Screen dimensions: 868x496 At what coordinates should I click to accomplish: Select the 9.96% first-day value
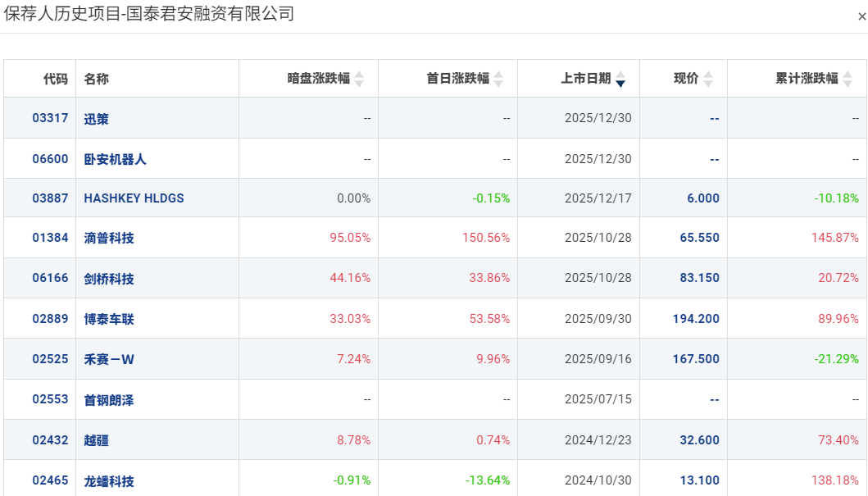point(493,359)
